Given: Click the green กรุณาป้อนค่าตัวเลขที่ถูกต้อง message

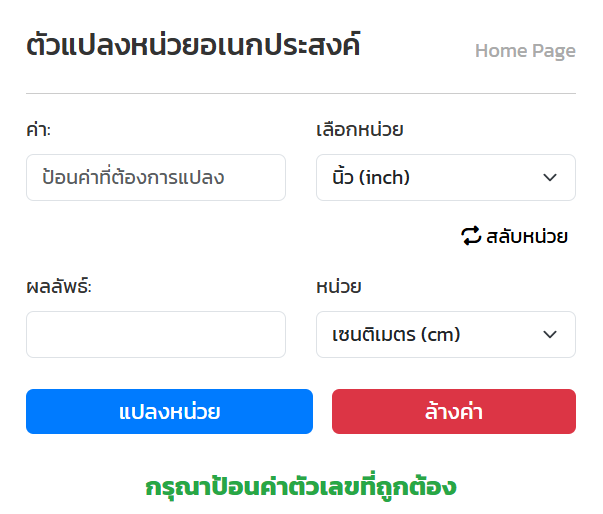Looking at the screenshot, I should click(301, 486).
